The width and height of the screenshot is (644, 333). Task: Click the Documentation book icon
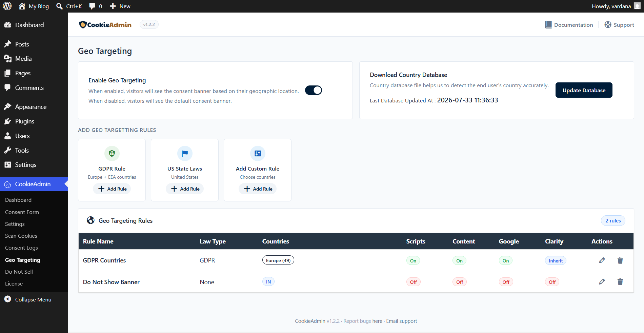click(548, 25)
